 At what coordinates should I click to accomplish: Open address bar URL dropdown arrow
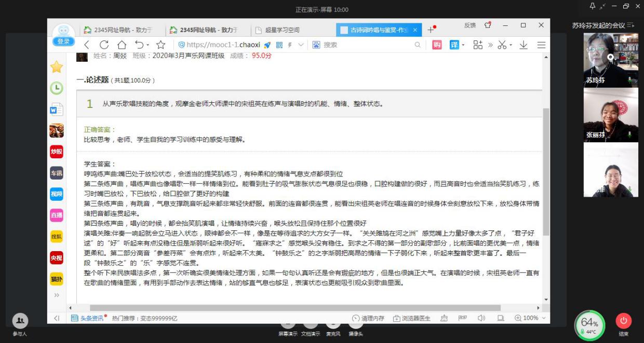tap(301, 45)
